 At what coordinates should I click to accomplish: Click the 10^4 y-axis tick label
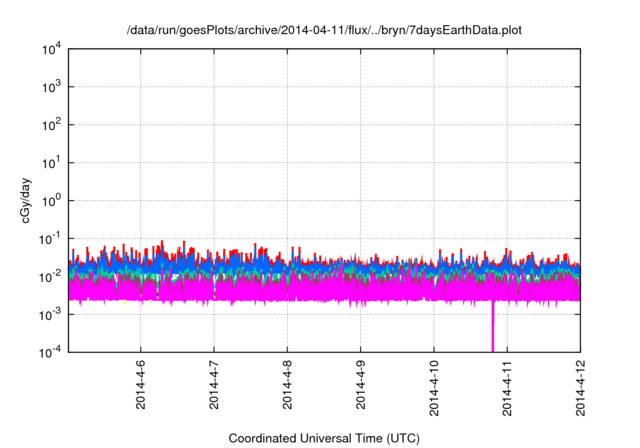(x=51, y=49)
